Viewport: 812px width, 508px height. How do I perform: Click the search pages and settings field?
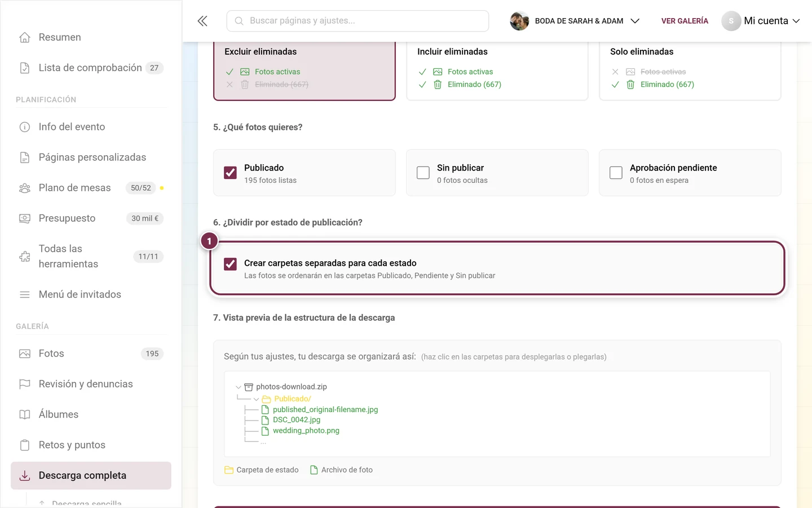(x=358, y=21)
